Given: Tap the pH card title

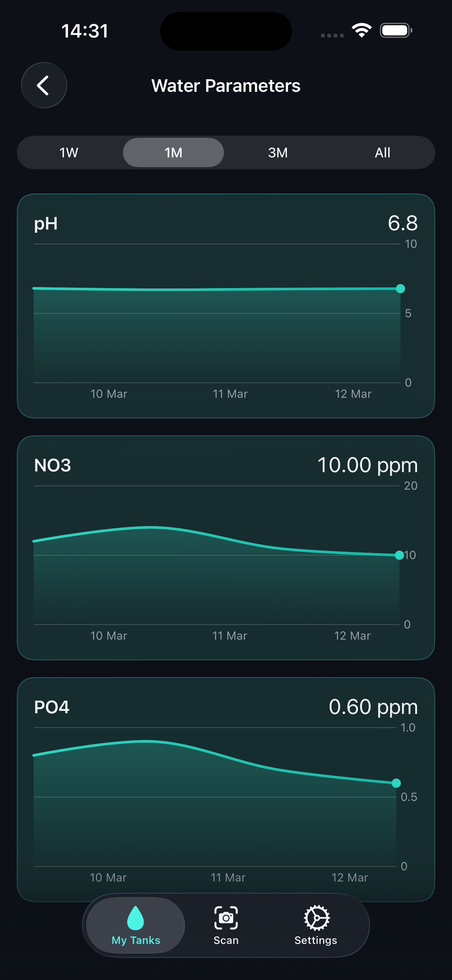Looking at the screenshot, I should (x=46, y=223).
